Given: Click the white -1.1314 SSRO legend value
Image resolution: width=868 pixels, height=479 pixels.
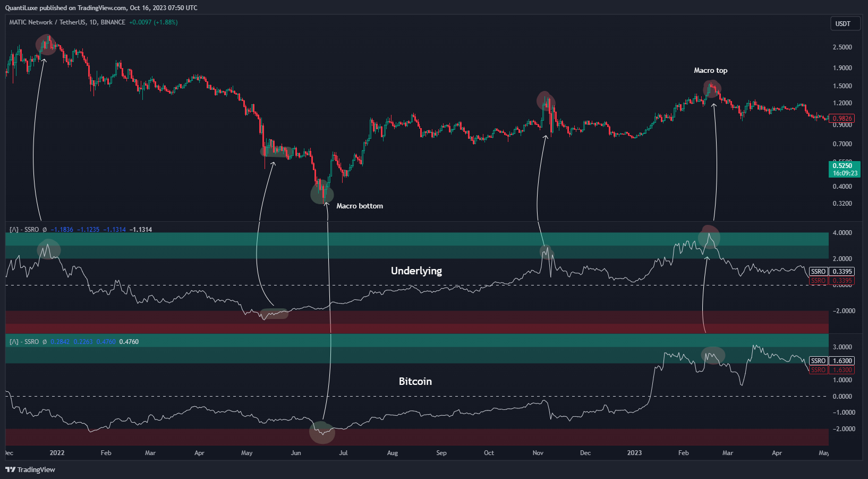Looking at the screenshot, I should [x=141, y=230].
